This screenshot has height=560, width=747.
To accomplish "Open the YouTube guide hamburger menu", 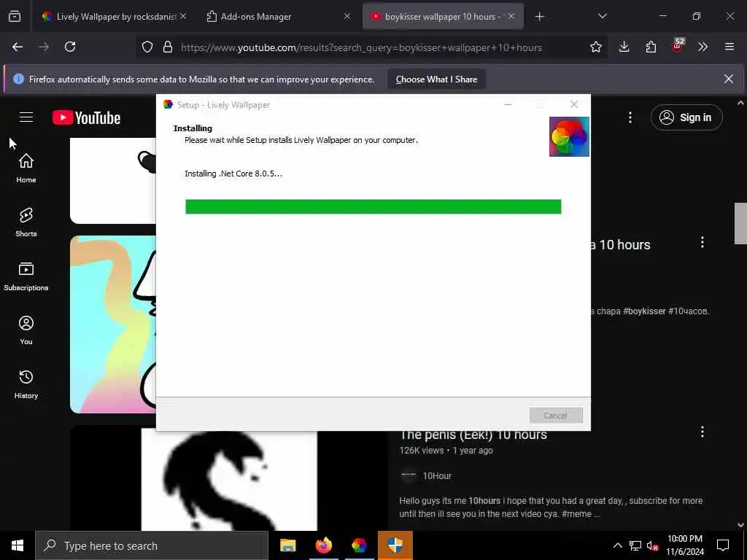I will click(x=26, y=117).
